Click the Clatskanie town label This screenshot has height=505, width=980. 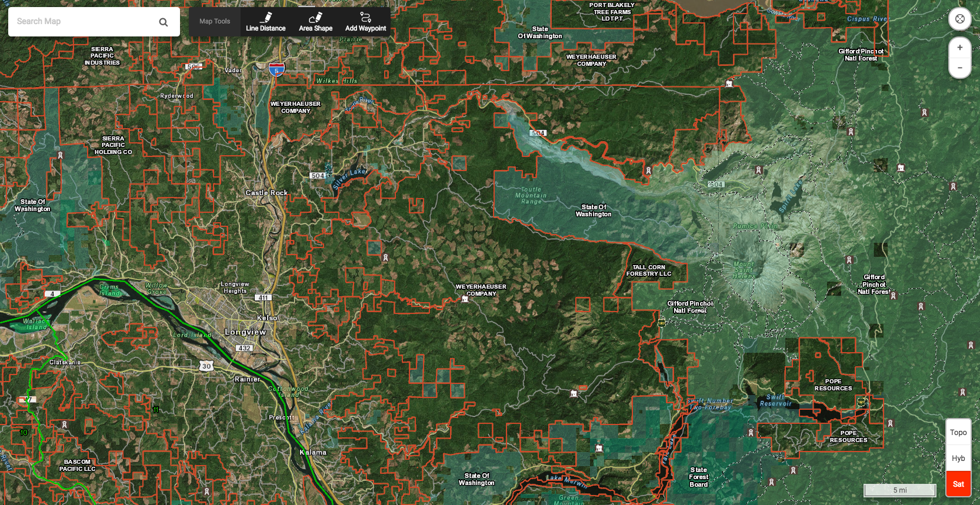65,363
